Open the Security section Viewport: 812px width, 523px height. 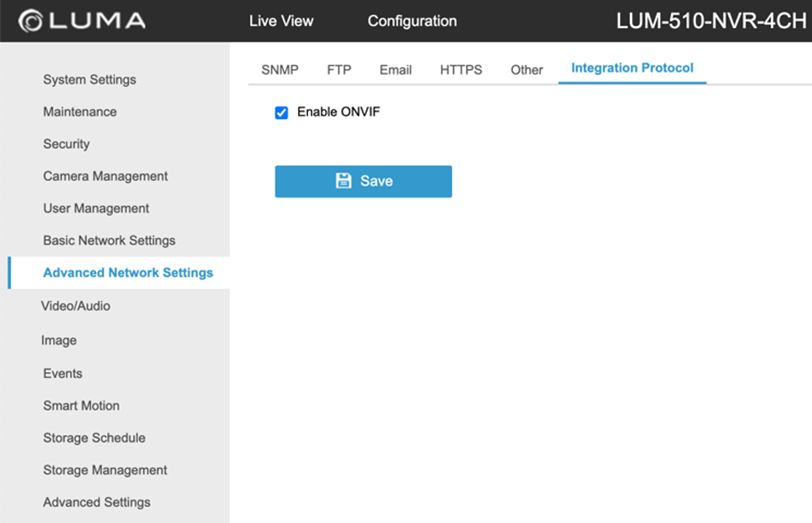click(x=66, y=143)
